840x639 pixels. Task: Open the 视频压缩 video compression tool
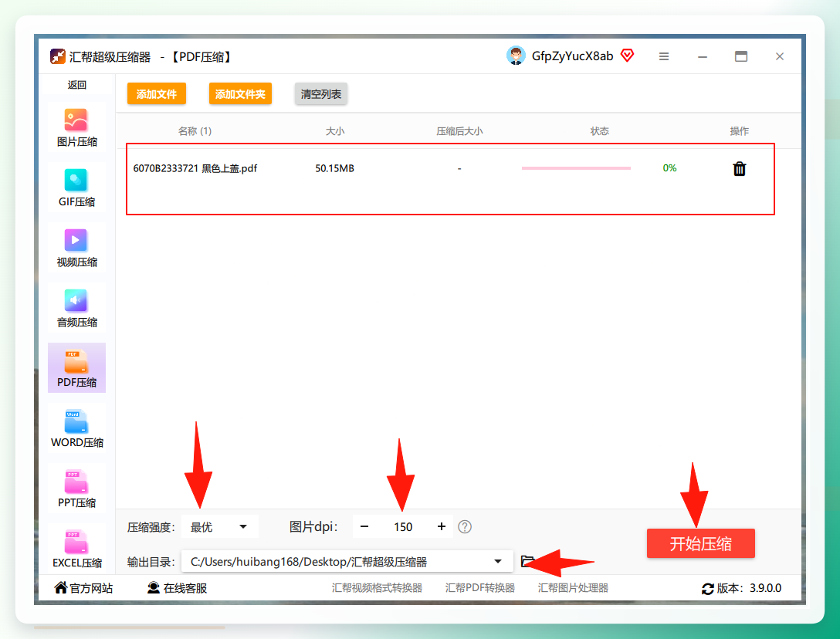[x=76, y=248]
